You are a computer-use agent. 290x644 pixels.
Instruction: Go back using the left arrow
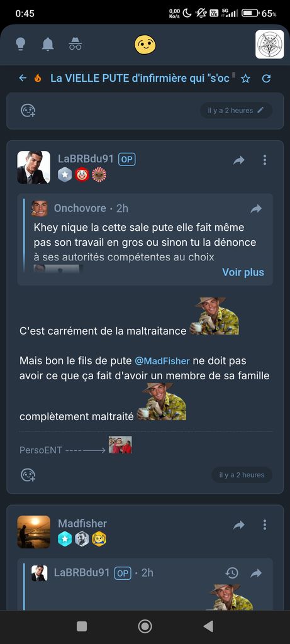[23, 77]
